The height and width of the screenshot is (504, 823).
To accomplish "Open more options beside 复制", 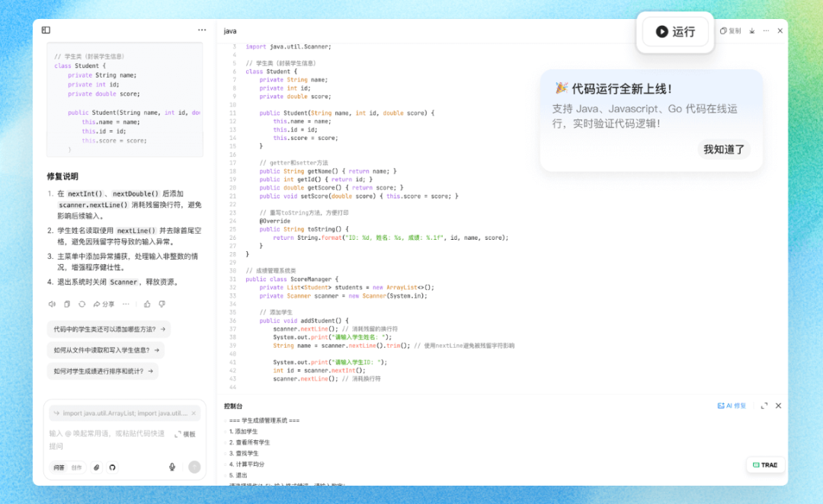I will (766, 30).
